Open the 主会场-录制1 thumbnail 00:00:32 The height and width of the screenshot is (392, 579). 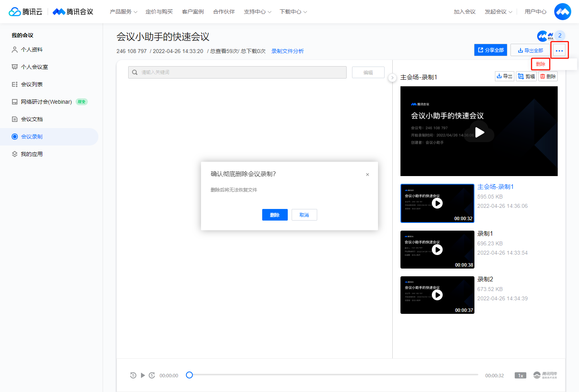pyautogui.click(x=437, y=203)
